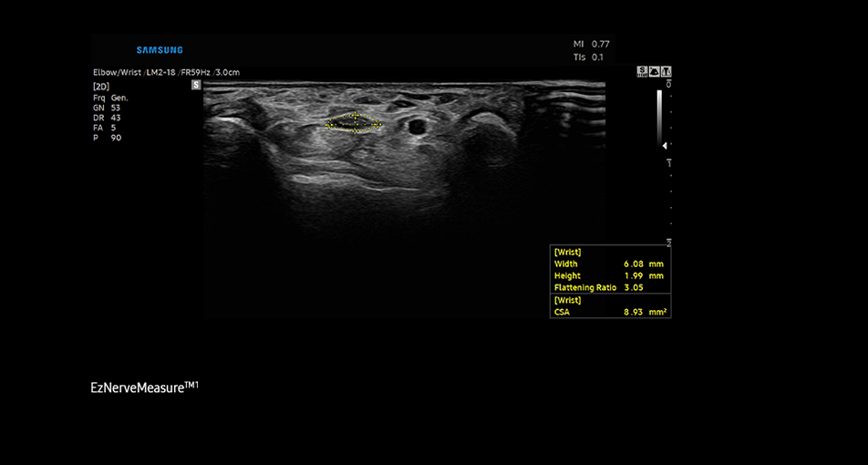Image resolution: width=868 pixels, height=465 pixels.
Task: Click the CSA 8.93 mm² result
Action: point(608,312)
